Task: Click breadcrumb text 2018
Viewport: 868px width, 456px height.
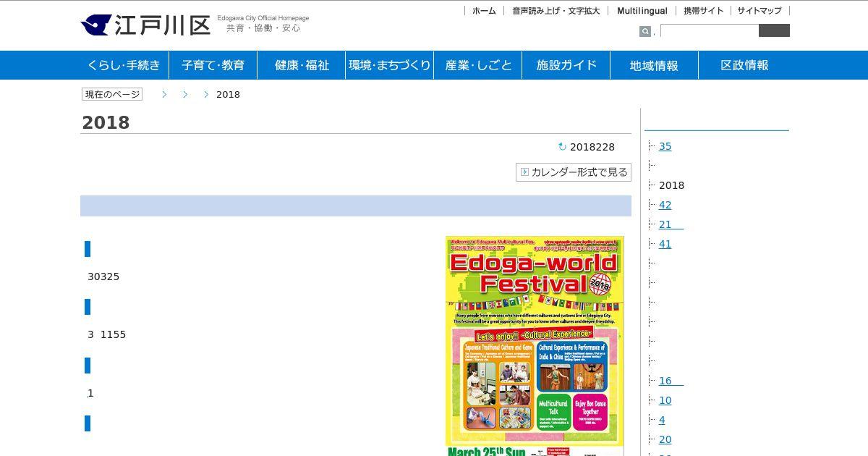Action: (228, 95)
